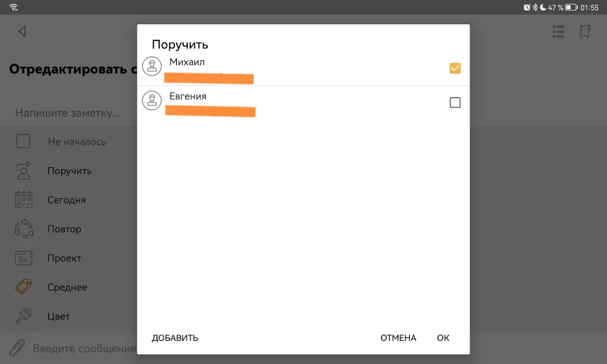Tap the color brush icon
The image size is (607, 364).
[24, 316]
